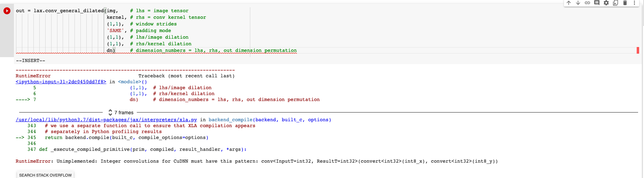
Task: Delete the cell with the trash icon
Action: pos(625,3)
